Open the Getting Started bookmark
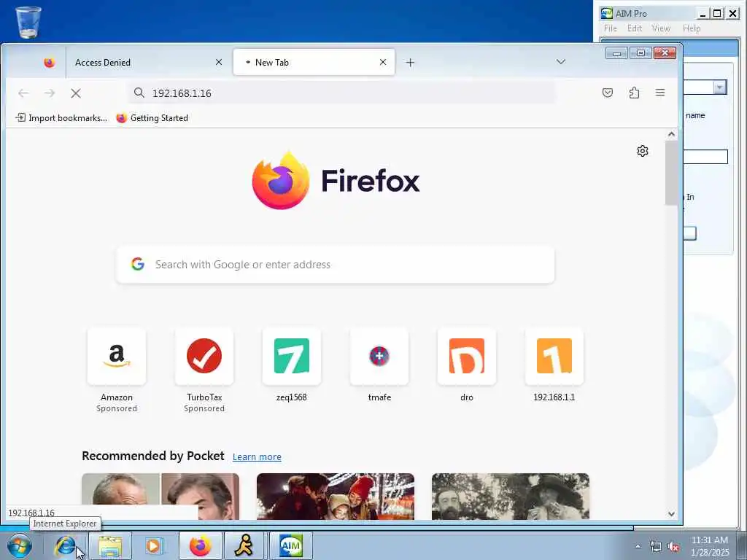 (x=152, y=117)
